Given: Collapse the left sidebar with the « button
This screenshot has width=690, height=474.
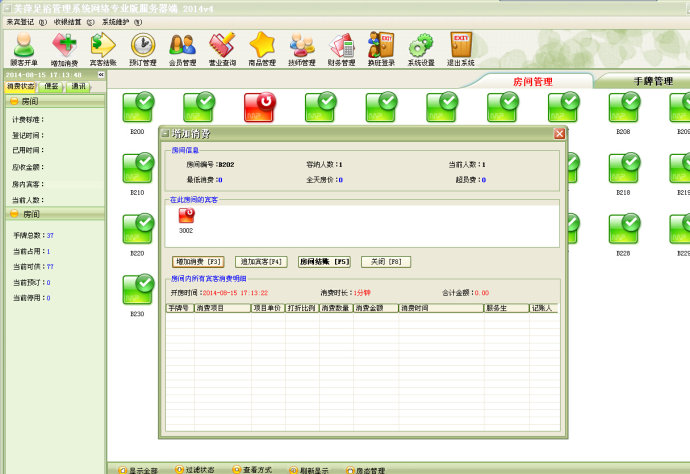Looking at the screenshot, I should point(101,75).
